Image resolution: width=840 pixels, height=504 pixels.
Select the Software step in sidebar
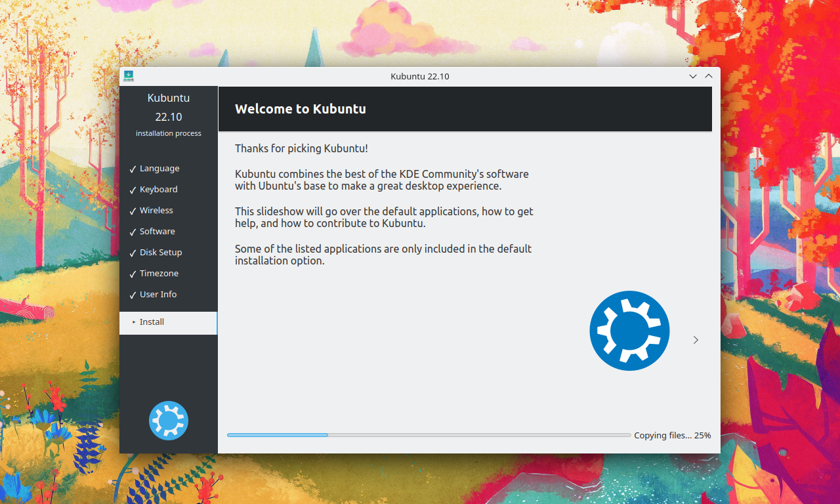(x=157, y=232)
